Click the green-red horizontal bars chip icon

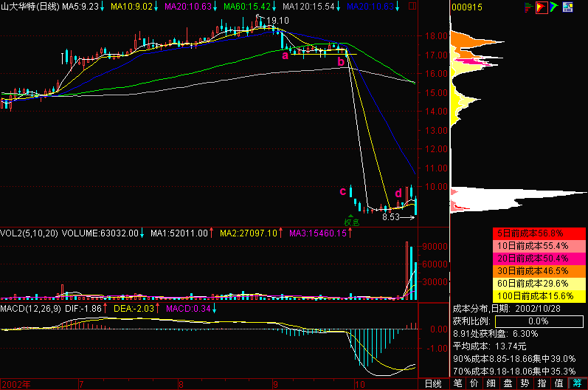528,8
